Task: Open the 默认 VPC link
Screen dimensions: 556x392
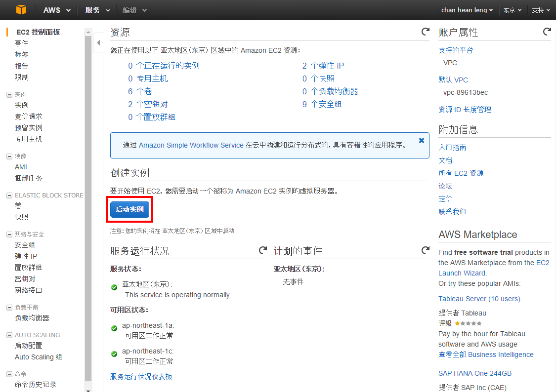Action: point(453,80)
